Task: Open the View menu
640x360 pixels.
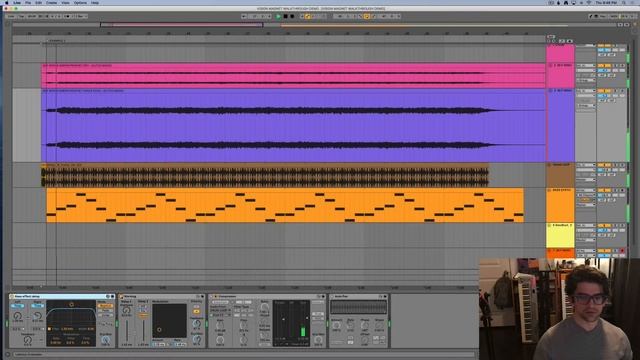Action: point(65,2)
